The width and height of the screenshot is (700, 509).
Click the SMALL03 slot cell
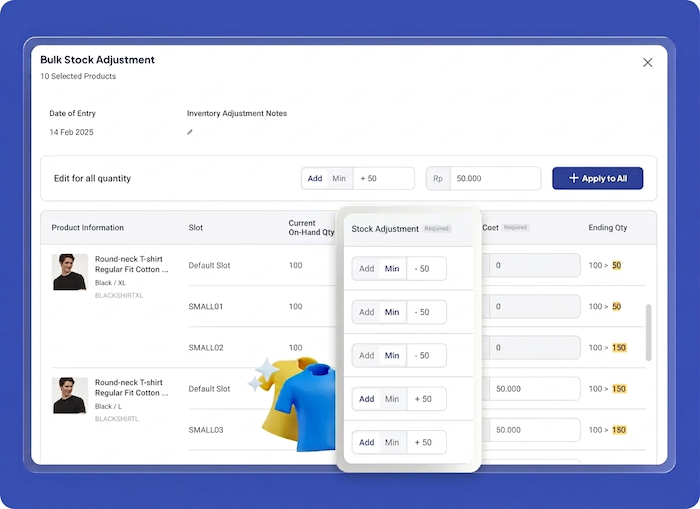click(206, 430)
